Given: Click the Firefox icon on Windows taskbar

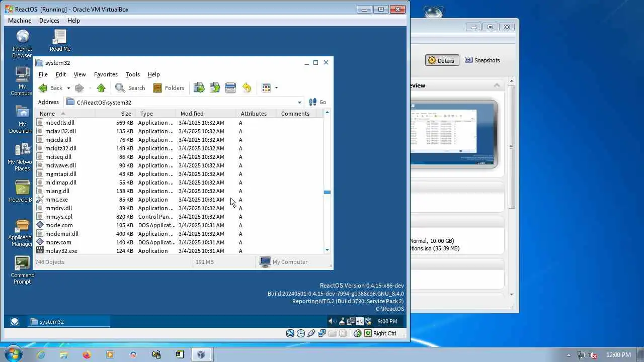Looking at the screenshot, I should coord(87,354).
